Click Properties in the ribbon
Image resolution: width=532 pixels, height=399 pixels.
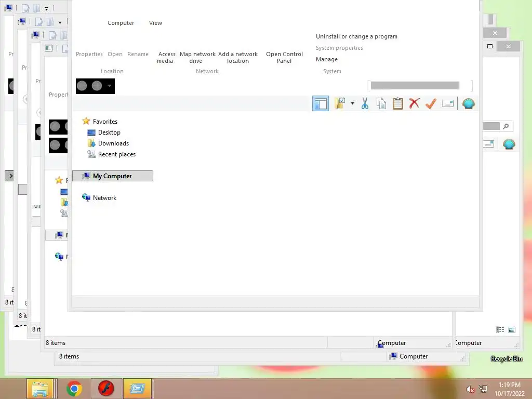[x=89, y=54]
